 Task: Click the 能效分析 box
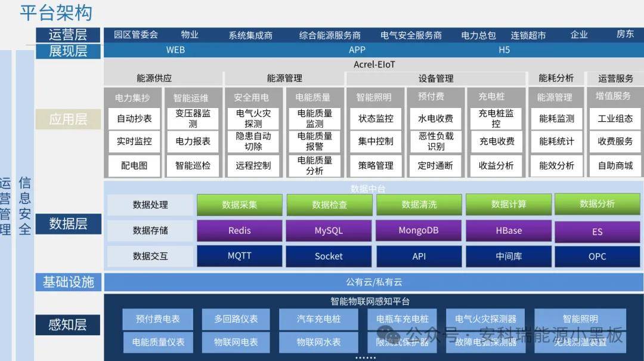pyautogui.click(x=556, y=165)
